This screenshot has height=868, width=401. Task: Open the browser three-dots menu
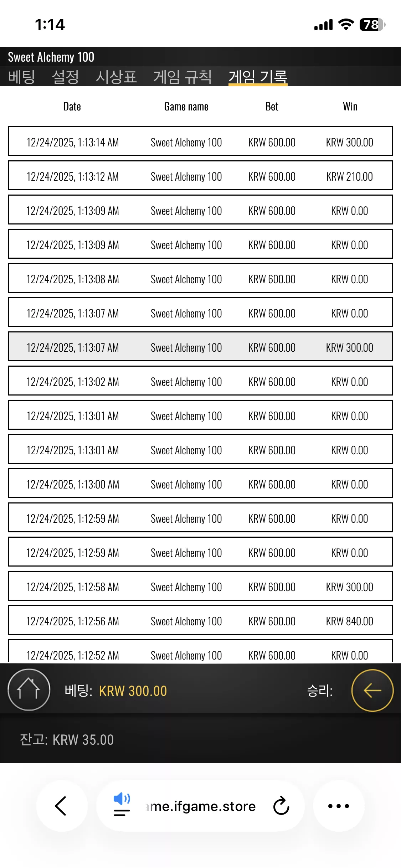pyautogui.click(x=339, y=806)
